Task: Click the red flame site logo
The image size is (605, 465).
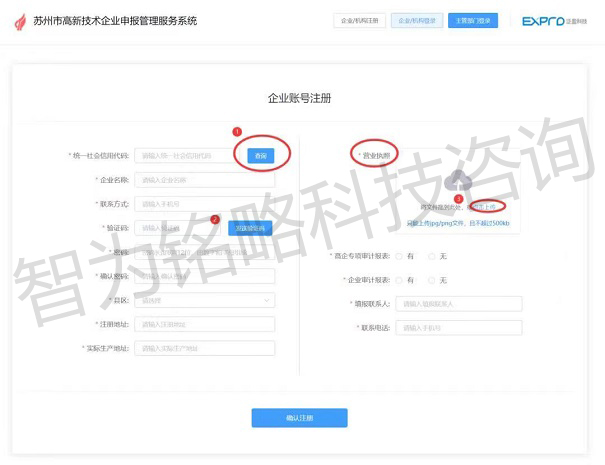Action: [20, 21]
